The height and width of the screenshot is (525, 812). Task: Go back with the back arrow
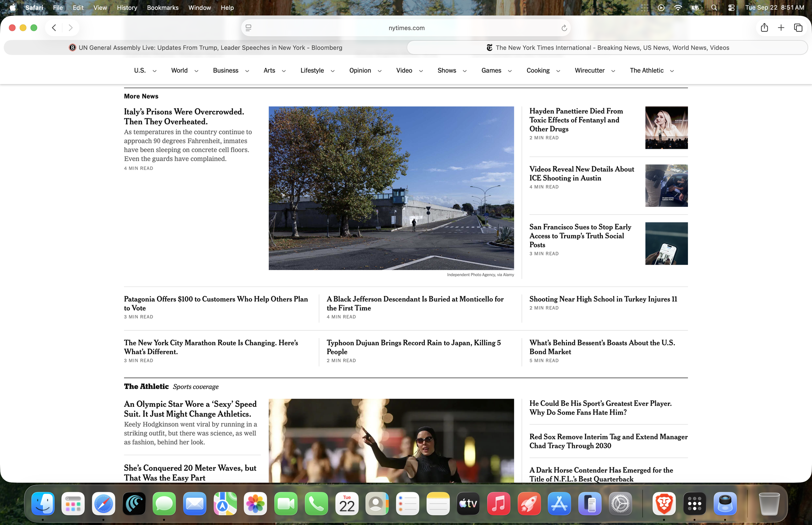54,28
